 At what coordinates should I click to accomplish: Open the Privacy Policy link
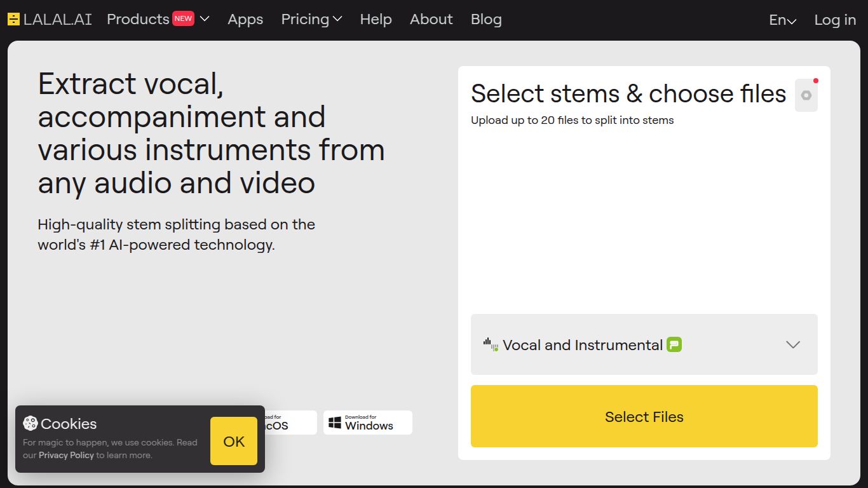66,455
